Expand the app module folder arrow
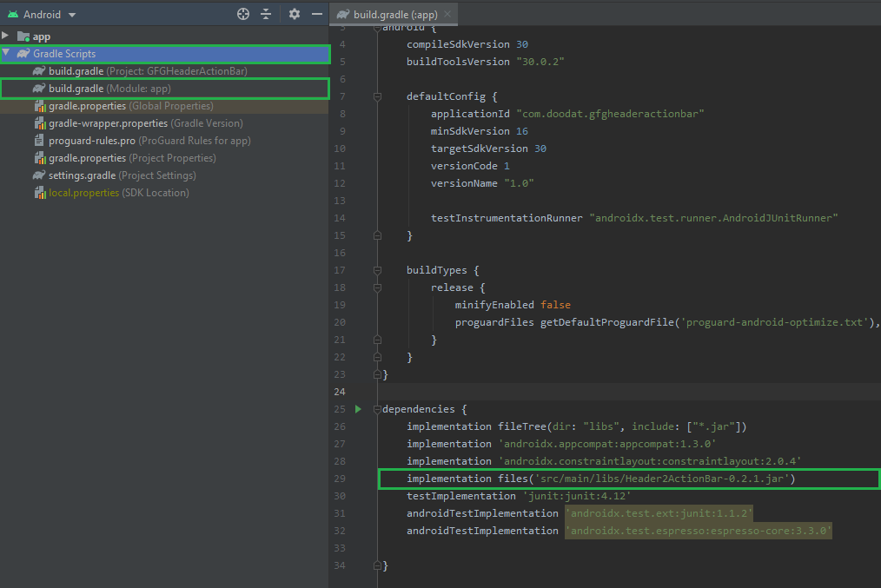This screenshot has width=881, height=588. [6, 36]
